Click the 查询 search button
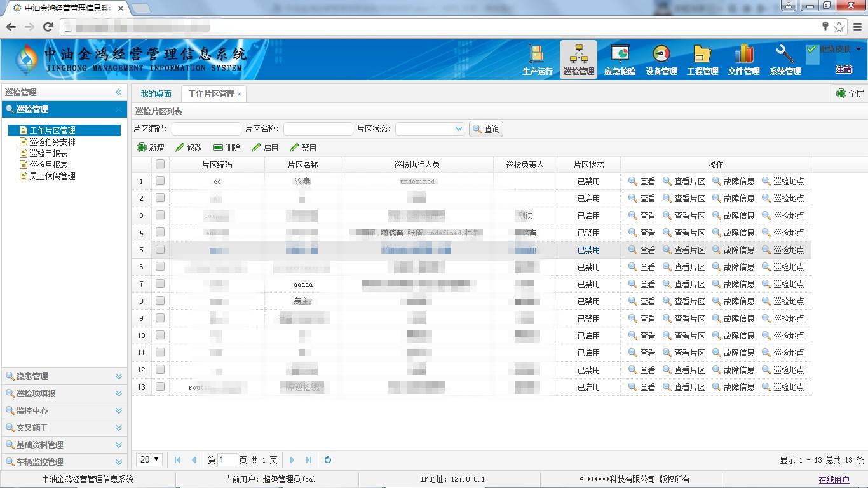This screenshot has width=868, height=488. [486, 129]
